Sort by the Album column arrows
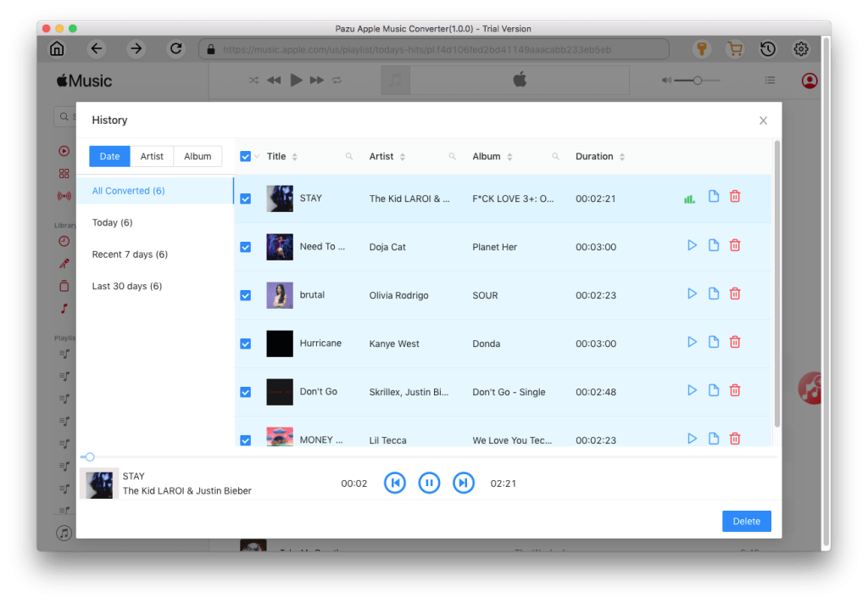The image size is (868, 604). [x=509, y=157]
